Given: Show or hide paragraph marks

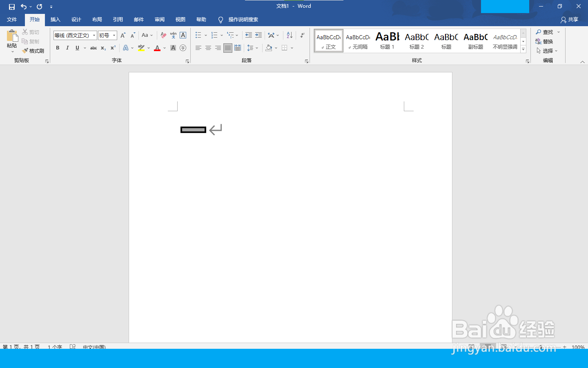Looking at the screenshot, I should pyautogui.click(x=302, y=35).
